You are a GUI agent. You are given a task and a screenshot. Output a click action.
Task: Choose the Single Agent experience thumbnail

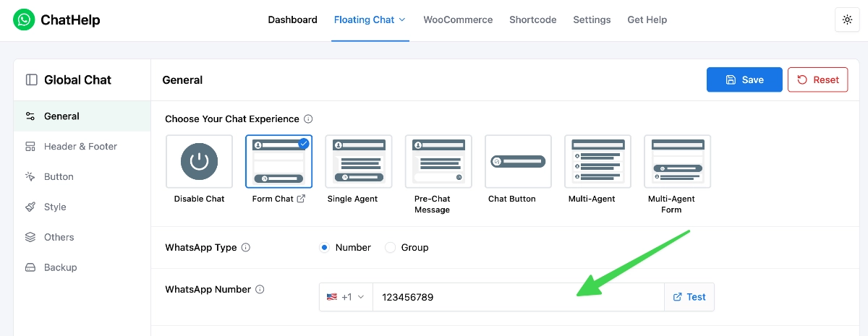[359, 161]
